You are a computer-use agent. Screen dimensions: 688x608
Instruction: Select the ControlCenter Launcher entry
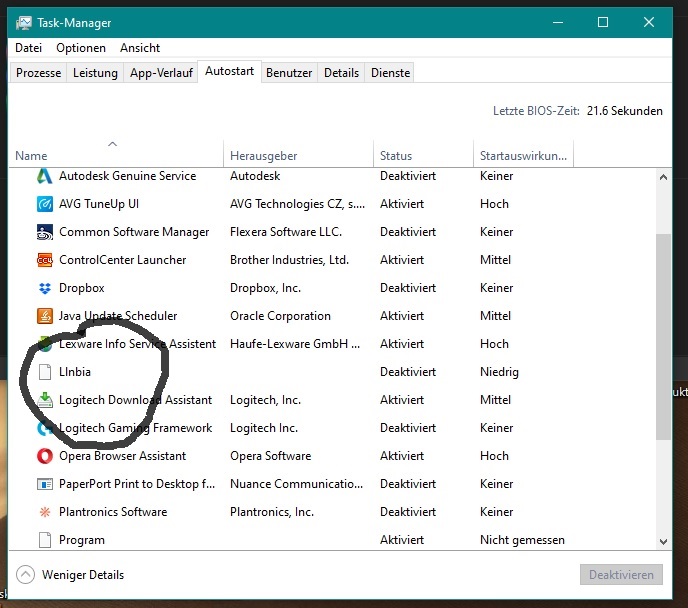(122, 260)
